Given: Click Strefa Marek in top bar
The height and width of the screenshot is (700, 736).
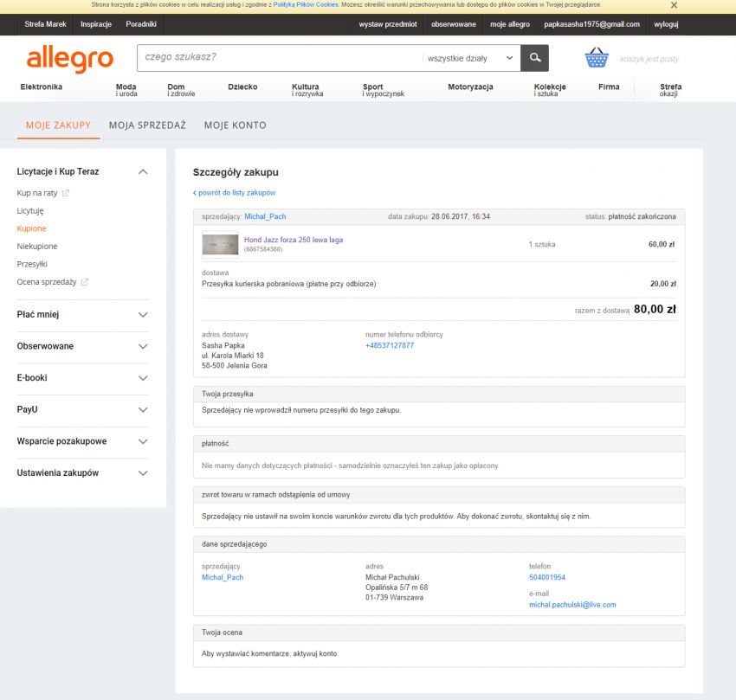Looking at the screenshot, I should pyautogui.click(x=46, y=24).
